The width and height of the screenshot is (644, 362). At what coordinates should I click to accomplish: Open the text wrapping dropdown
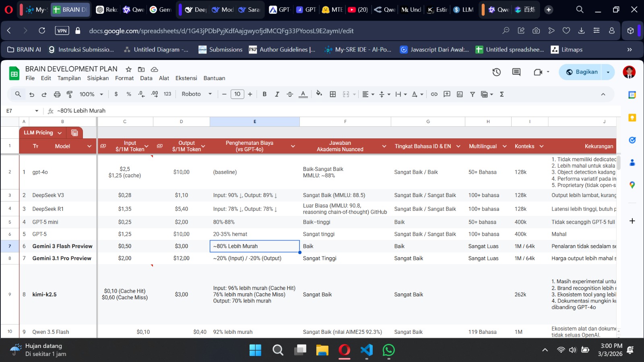tap(401, 94)
